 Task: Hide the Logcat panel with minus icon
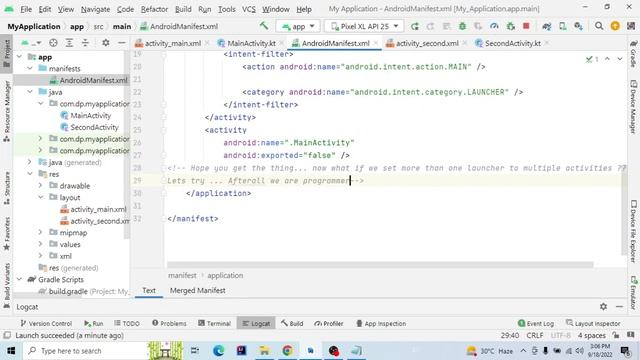tap(619, 307)
